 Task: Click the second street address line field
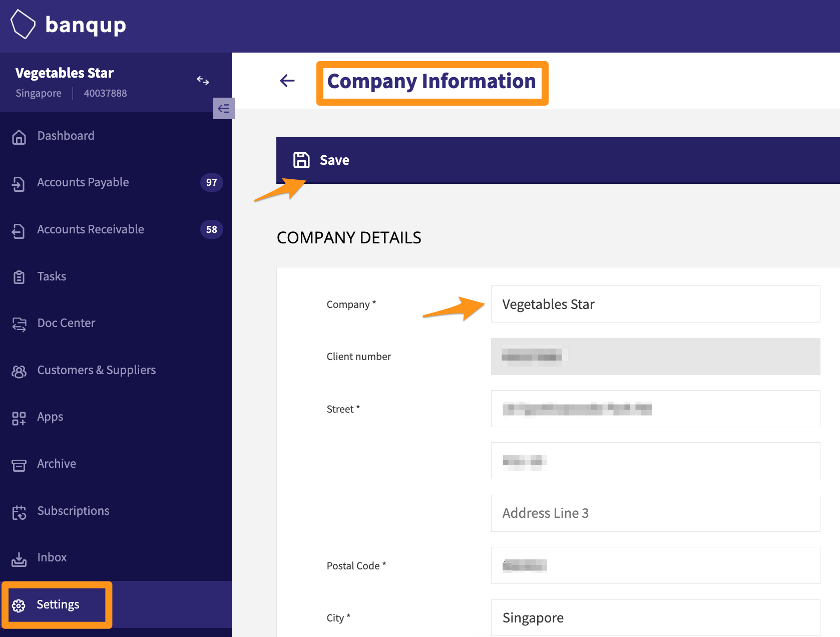(x=655, y=461)
